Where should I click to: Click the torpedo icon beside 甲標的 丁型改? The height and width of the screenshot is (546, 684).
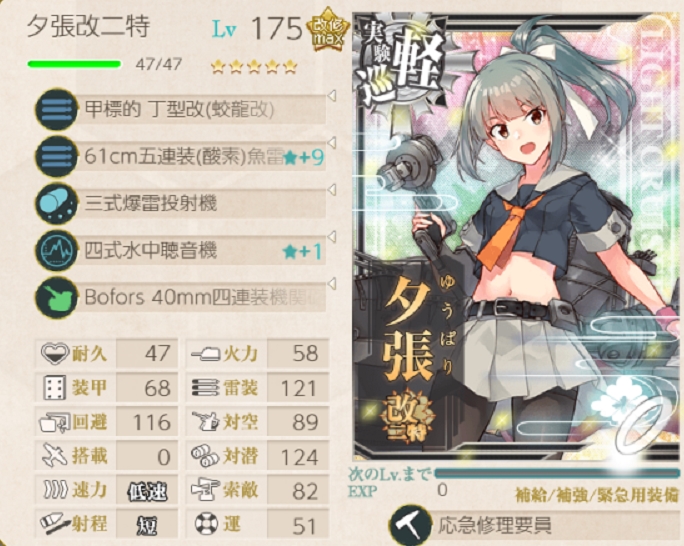pyautogui.click(x=56, y=109)
